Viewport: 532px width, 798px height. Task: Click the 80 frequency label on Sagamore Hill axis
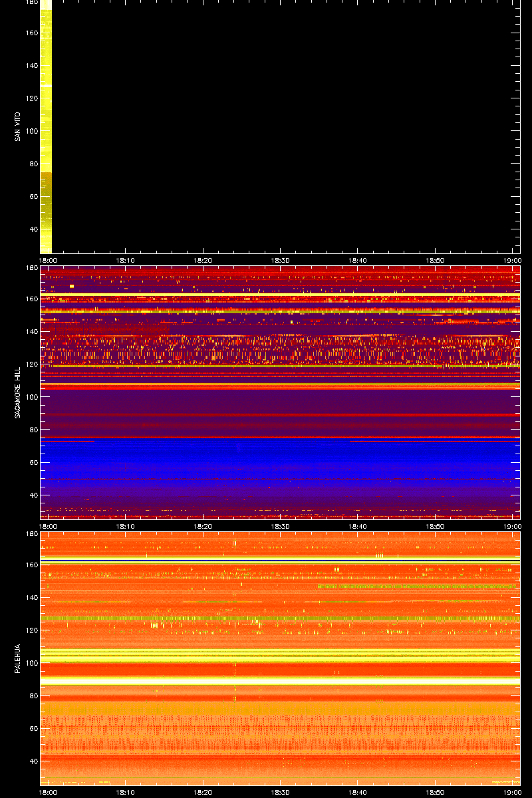[33, 430]
